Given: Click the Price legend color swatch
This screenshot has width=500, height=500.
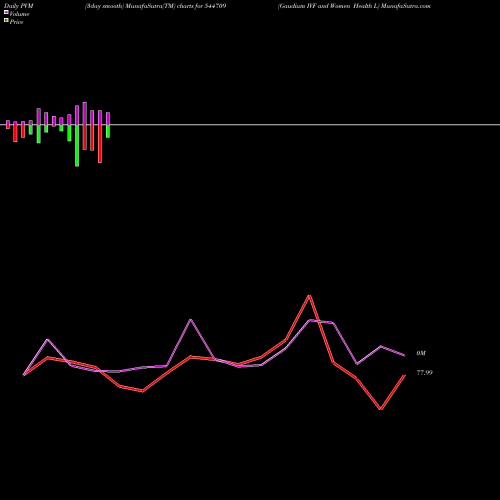Looking at the screenshot, I should click(x=6, y=21).
